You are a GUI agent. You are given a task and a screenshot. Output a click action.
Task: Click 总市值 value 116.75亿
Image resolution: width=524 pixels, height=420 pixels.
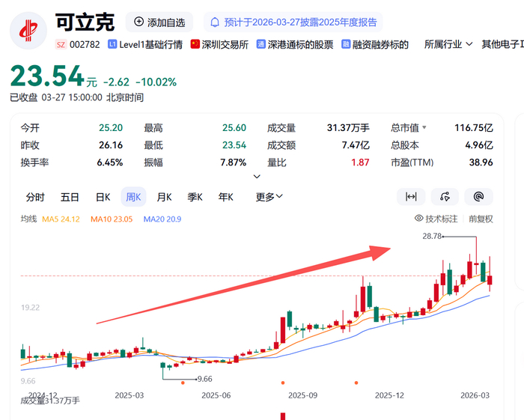[x=474, y=127]
